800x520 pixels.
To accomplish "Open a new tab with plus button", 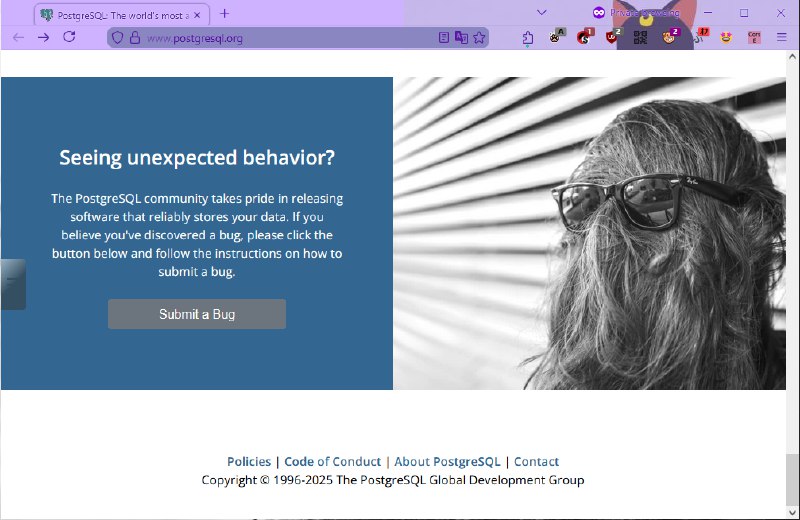I will tap(224, 13).
